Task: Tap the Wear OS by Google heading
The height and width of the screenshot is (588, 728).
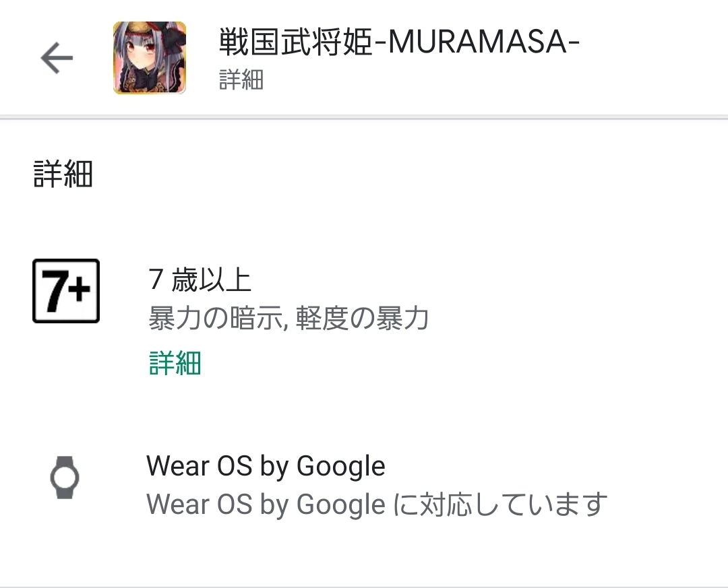Action: 266,466
